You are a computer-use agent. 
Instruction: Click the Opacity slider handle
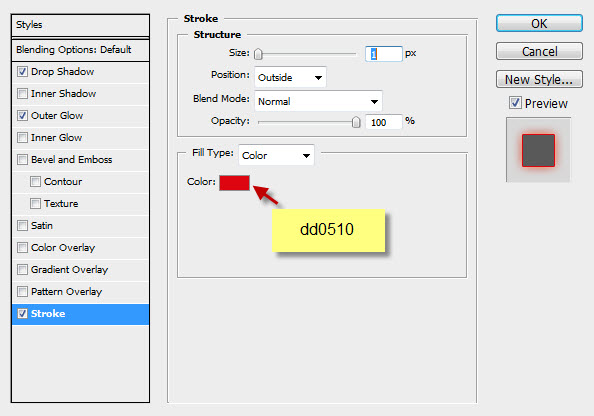[356, 122]
